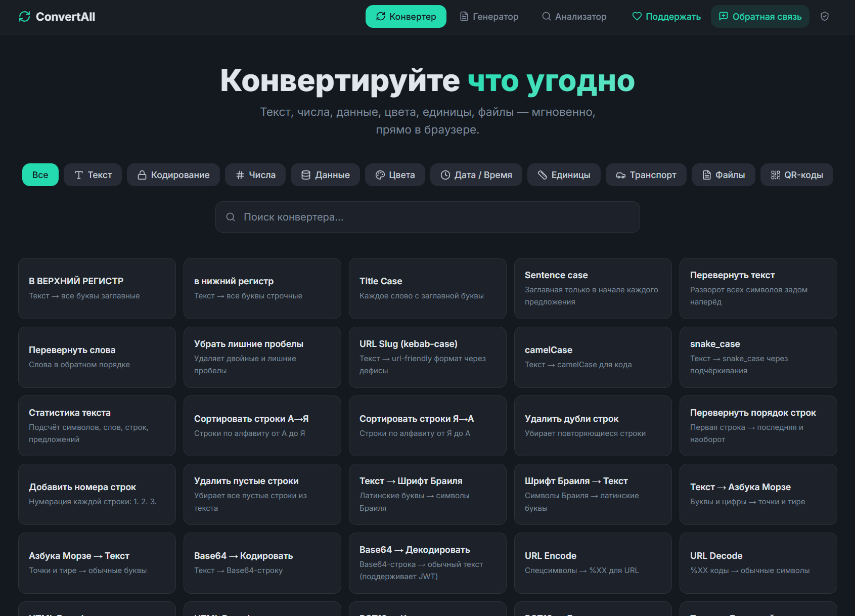The image size is (855, 616).
Task: Click the document icon beside Генератор
Action: tap(464, 17)
